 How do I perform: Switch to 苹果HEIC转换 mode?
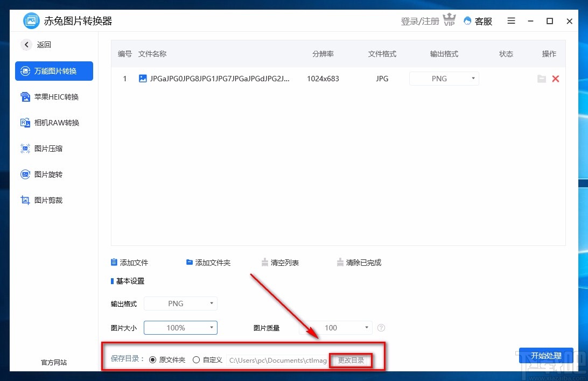point(54,96)
